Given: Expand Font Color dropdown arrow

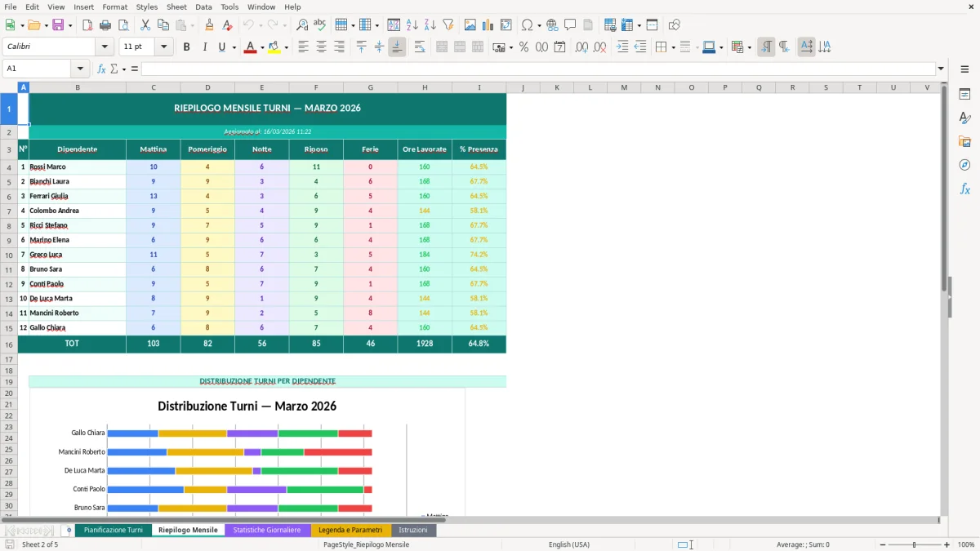Looking at the screenshot, I should coord(262,47).
